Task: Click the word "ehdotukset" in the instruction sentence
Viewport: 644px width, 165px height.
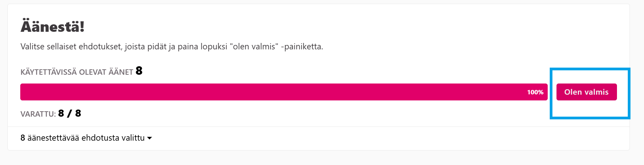Action: coord(100,47)
